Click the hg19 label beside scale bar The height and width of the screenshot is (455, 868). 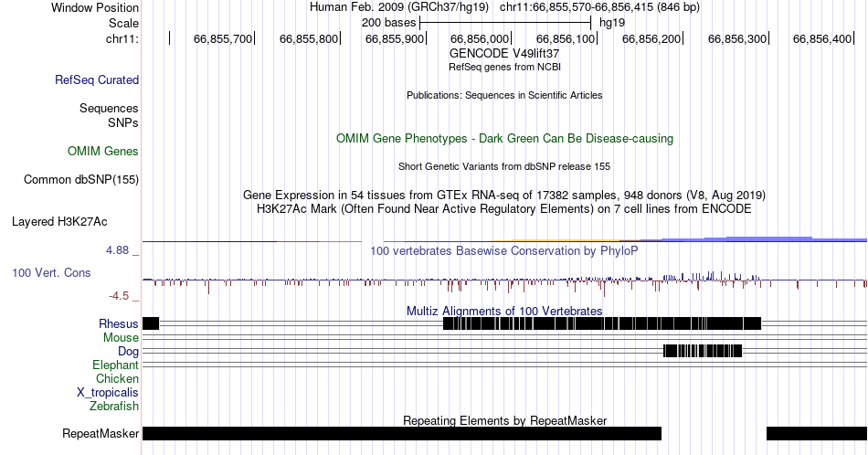(x=612, y=23)
